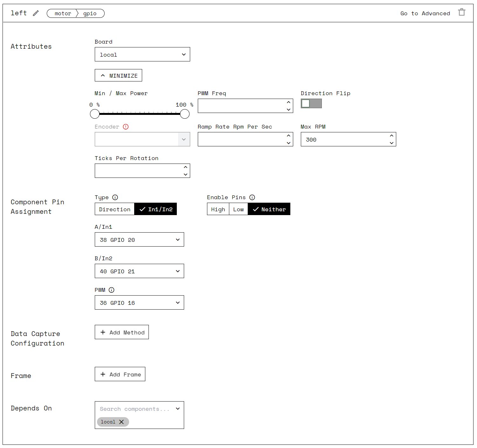This screenshot has width=477, height=448.
Task: Click the Add Method button
Action: coord(121,332)
